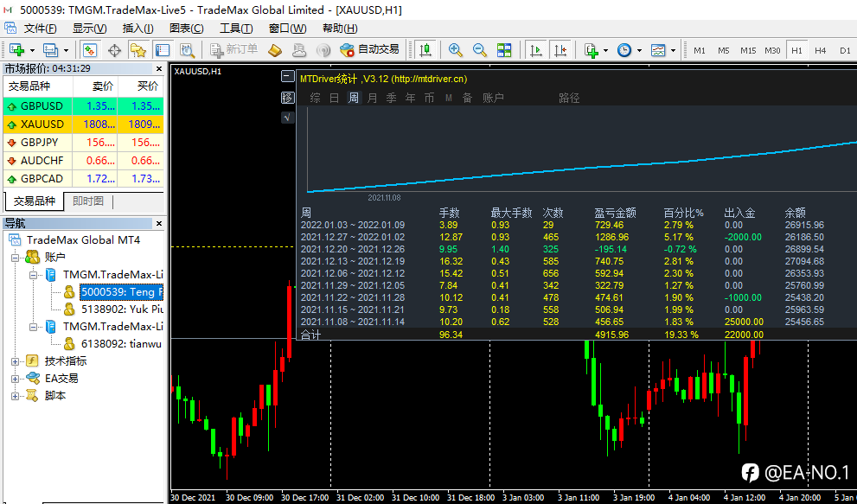Zoom in on the chart
Image resolution: width=857 pixels, height=504 pixels.
pos(455,50)
